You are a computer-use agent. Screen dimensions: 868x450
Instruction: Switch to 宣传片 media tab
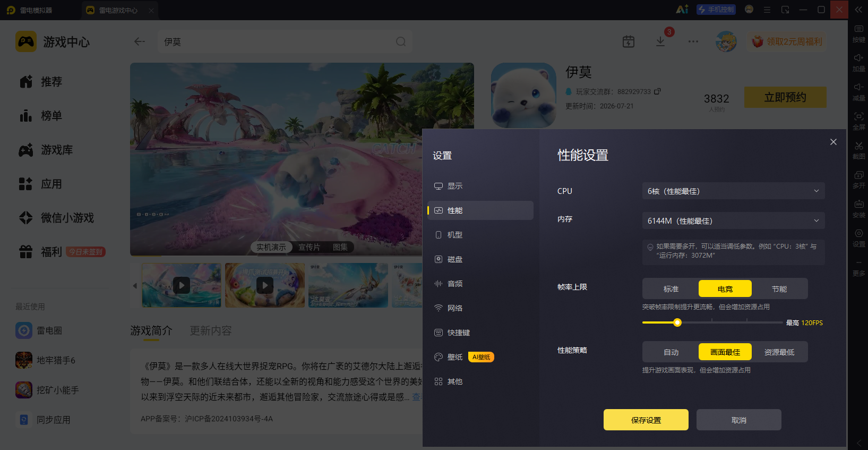click(x=309, y=247)
